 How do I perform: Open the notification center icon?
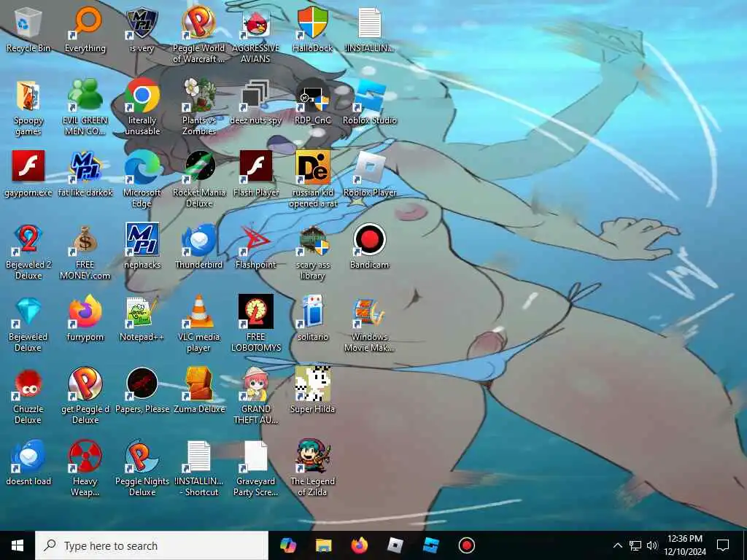pos(723,545)
